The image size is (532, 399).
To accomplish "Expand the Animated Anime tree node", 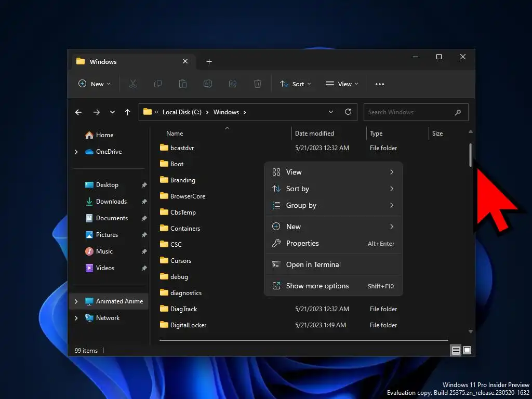I will click(76, 301).
